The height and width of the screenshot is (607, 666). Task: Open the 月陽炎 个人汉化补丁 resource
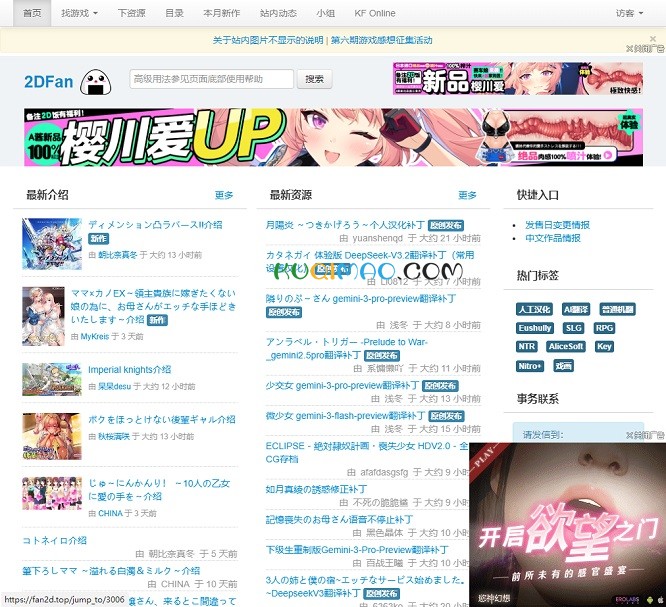tap(345, 225)
